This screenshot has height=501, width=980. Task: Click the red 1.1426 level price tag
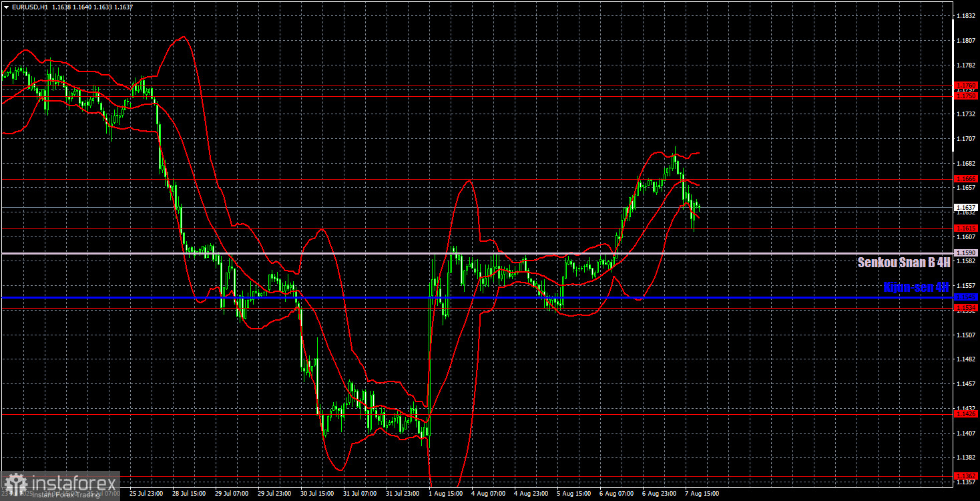click(966, 414)
